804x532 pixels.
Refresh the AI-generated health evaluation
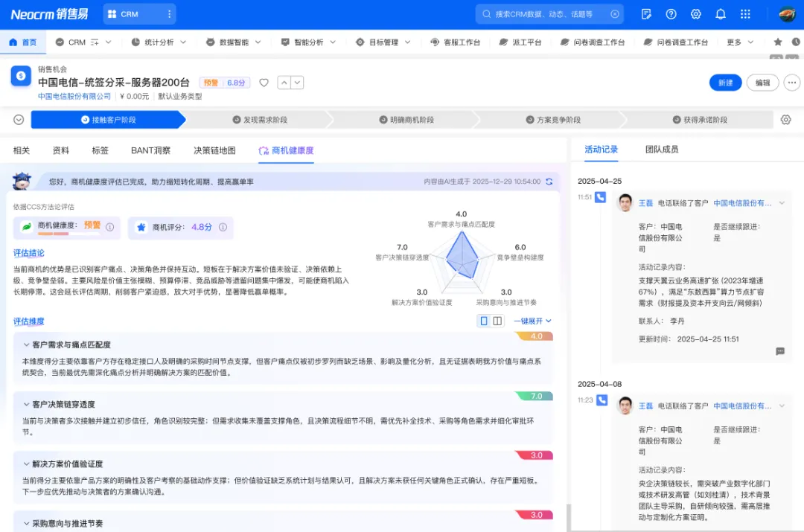click(549, 182)
